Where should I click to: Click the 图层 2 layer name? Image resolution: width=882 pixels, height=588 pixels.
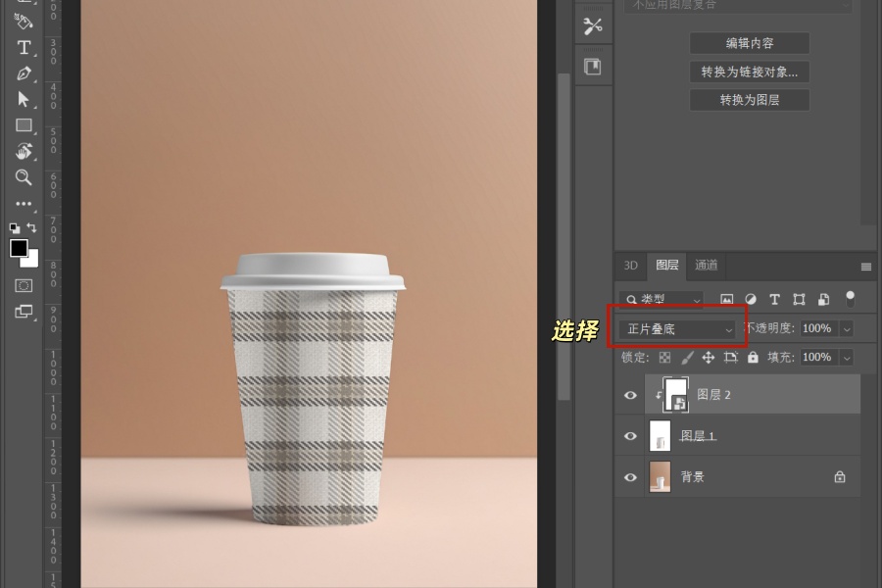pos(713,395)
